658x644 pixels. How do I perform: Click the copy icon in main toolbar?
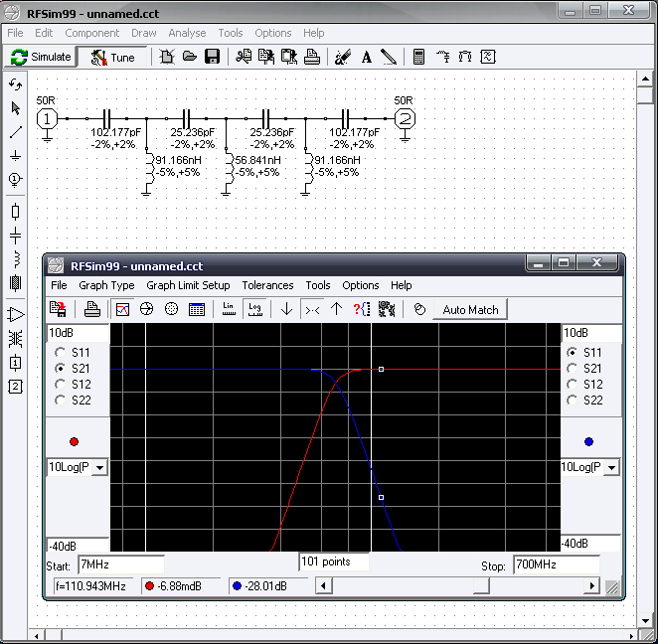[x=266, y=57]
